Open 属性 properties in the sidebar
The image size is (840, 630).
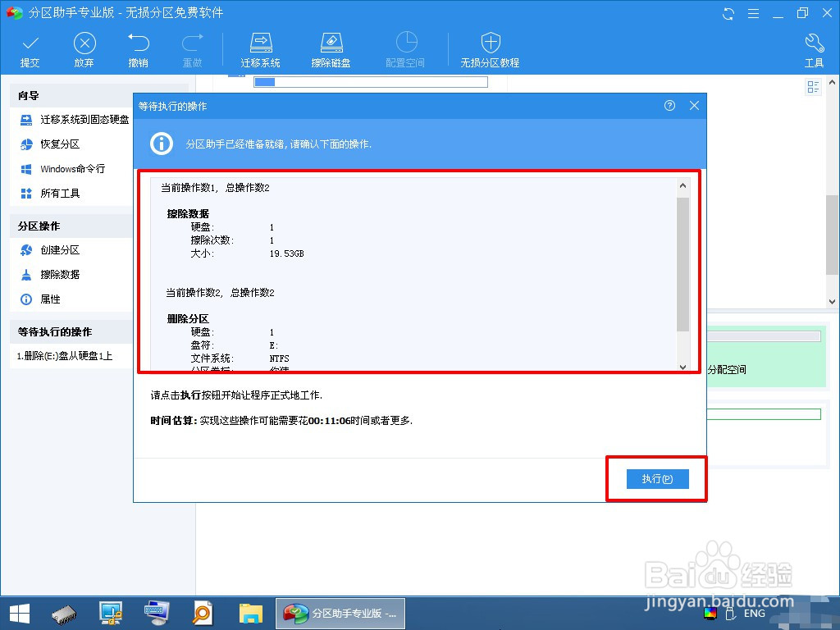40,299
